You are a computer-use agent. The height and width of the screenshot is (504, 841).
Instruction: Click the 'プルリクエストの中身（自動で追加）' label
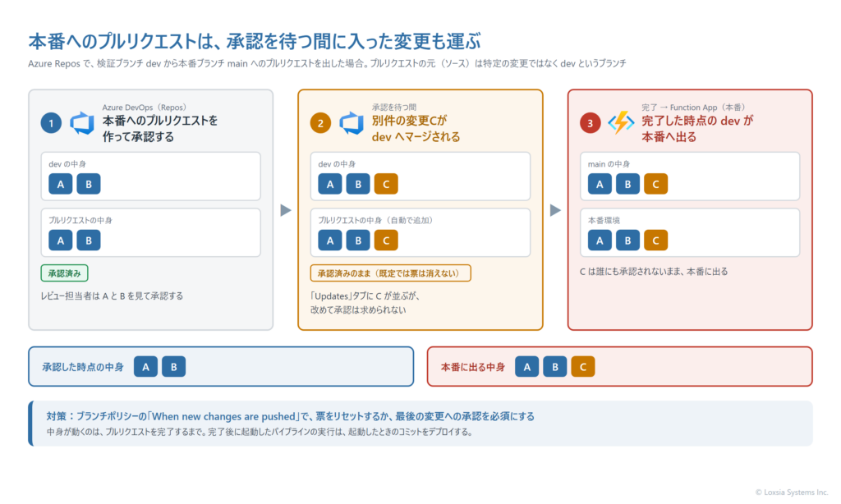click(376, 220)
